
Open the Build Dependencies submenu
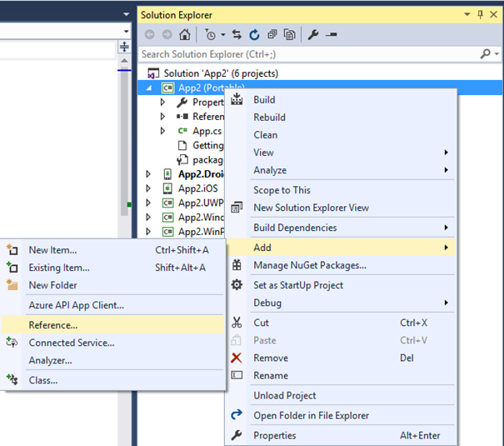pyautogui.click(x=341, y=228)
